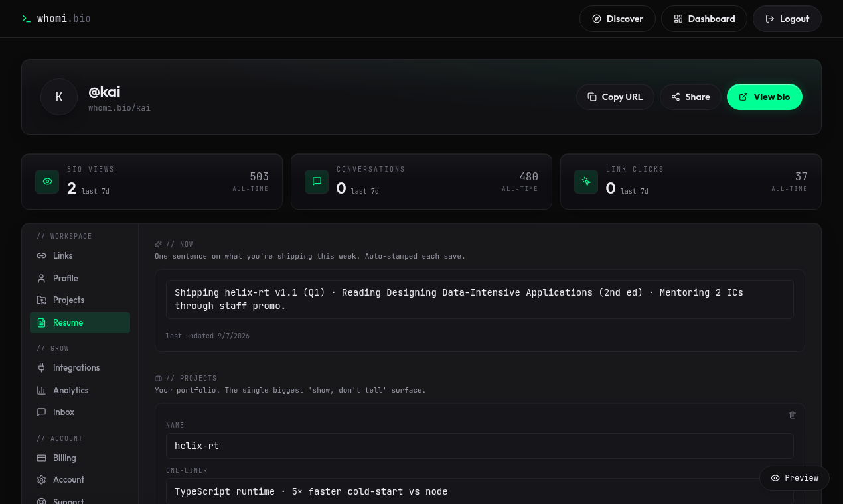
Task: Click the Billing credit card icon
Action: tap(41, 458)
